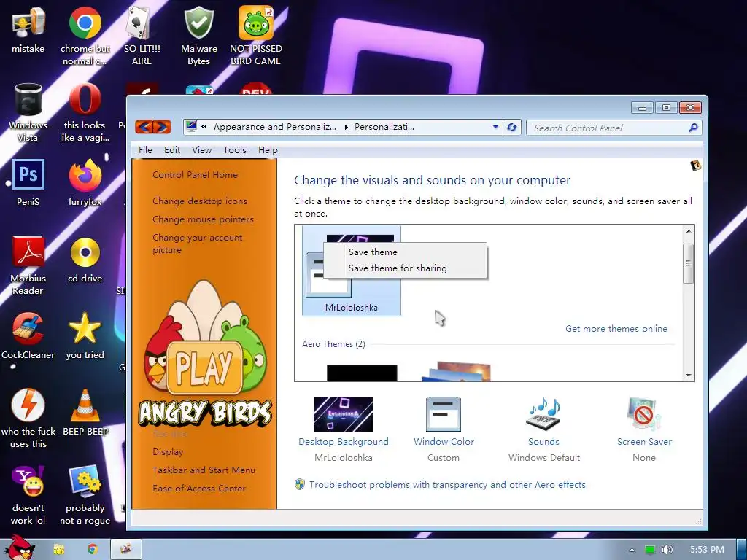Go to Control Panel Home
Image resolution: width=747 pixels, height=560 pixels.
click(195, 175)
